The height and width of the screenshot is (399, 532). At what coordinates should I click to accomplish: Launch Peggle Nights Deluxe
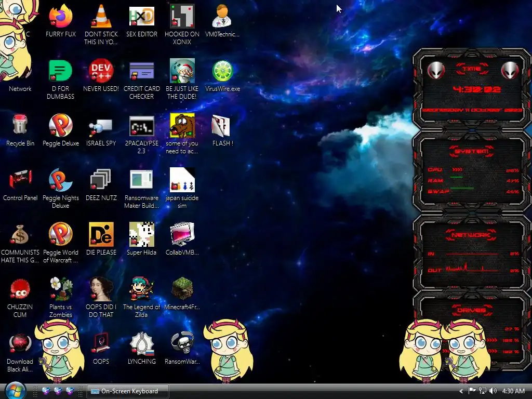coord(60,180)
